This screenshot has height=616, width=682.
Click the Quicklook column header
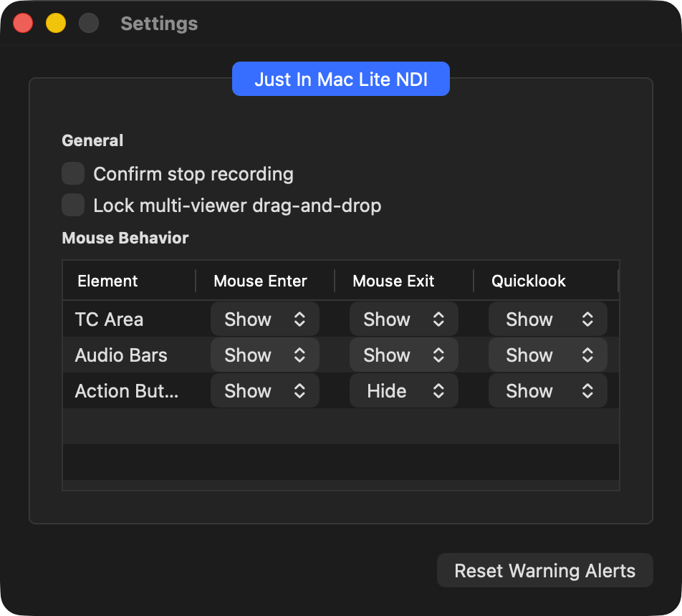545,281
